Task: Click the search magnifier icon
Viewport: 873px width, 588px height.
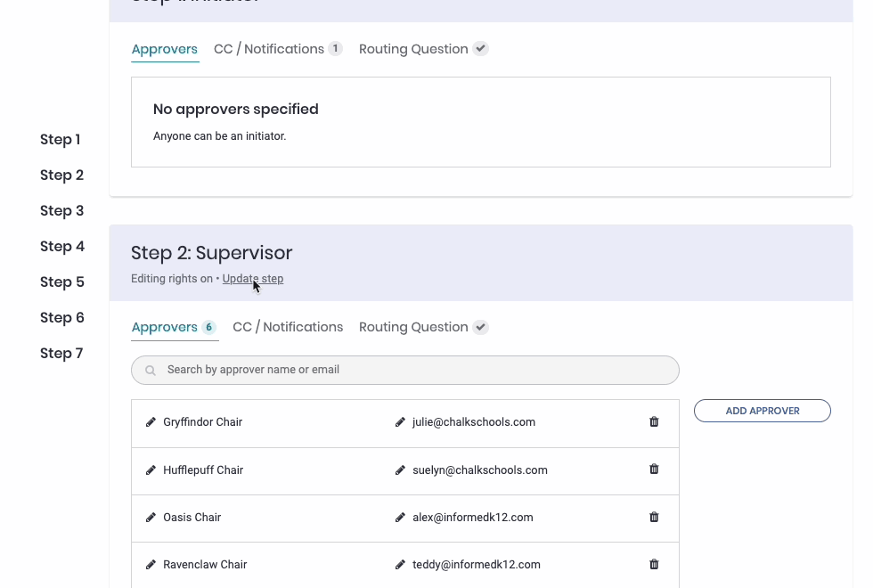Action: coord(151,371)
